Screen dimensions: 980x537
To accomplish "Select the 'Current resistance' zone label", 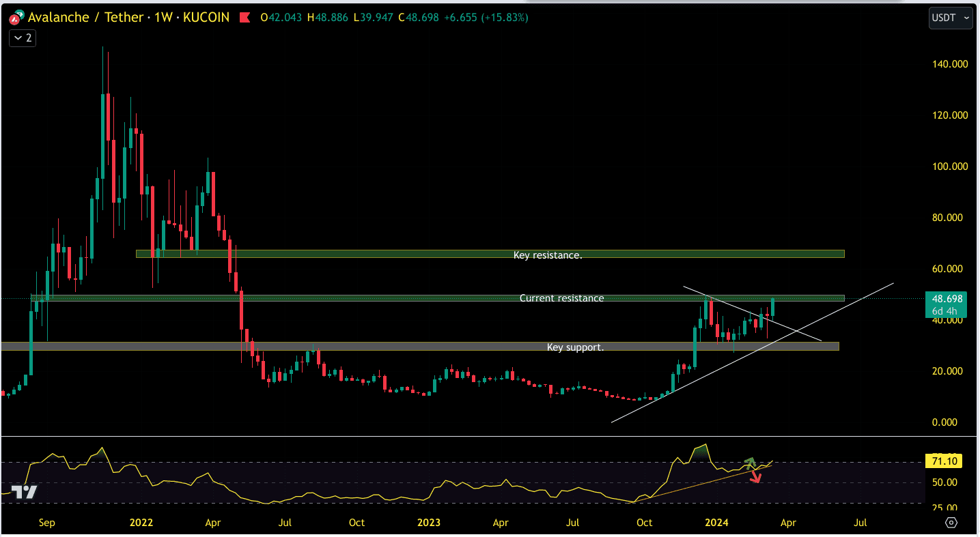I will [561, 298].
